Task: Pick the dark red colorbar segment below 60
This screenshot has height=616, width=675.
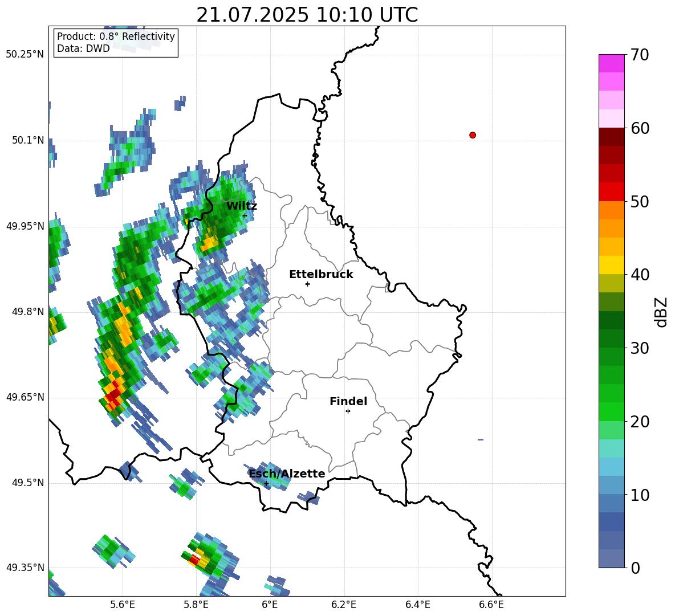Action: (611, 137)
